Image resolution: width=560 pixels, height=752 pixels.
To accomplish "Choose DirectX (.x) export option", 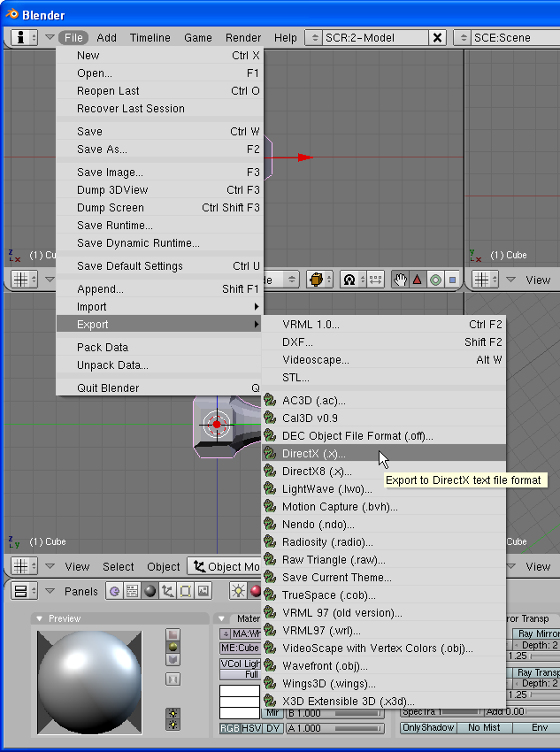I will (x=314, y=453).
